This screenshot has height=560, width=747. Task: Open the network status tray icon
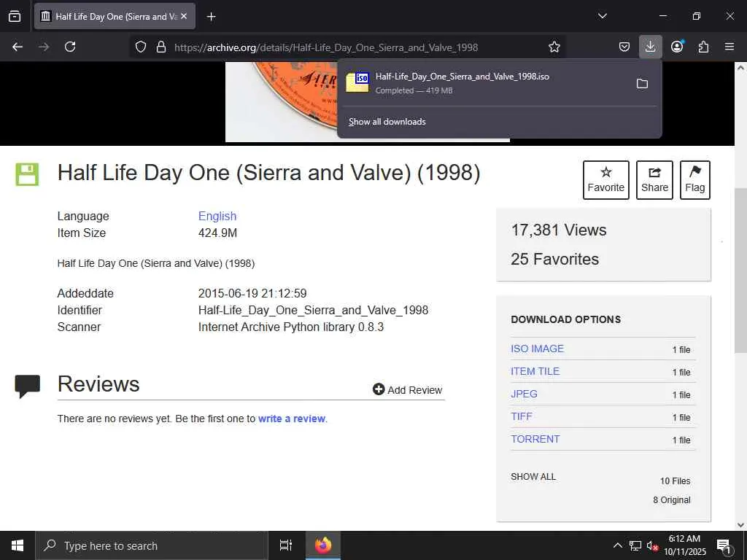tap(635, 545)
